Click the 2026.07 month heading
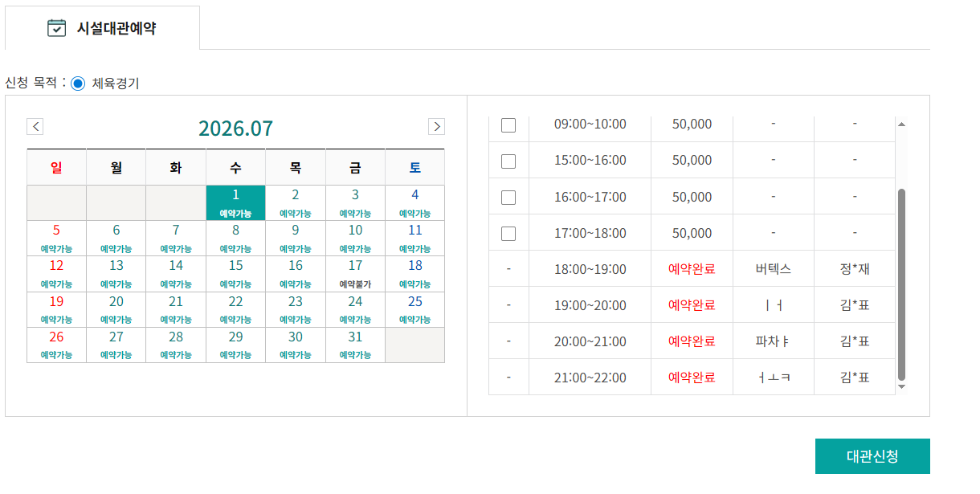 click(235, 129)
